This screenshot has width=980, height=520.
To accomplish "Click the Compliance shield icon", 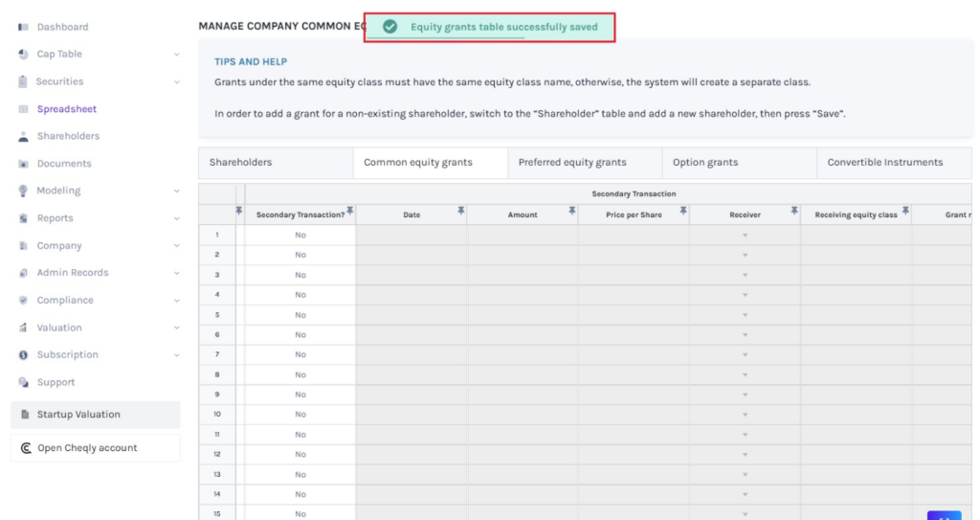I will (23, 301).
